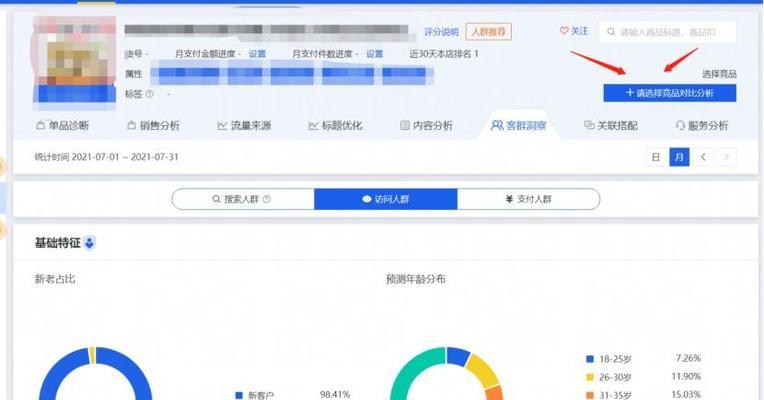Image resolution: width=764 pixels, height=400 pixels.
Task: Open the 单品诊断 tab
Action: (x=62, y=126)
